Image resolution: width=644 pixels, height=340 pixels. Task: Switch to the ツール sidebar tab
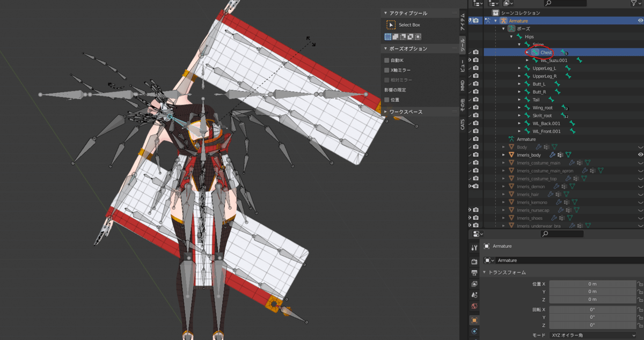[463, 45]
